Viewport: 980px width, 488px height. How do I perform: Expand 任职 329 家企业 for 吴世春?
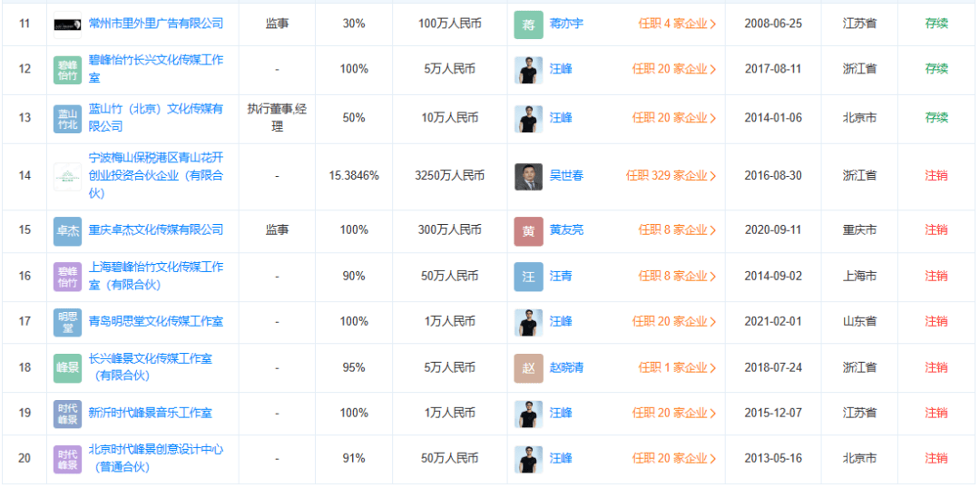tap(671, 176)
